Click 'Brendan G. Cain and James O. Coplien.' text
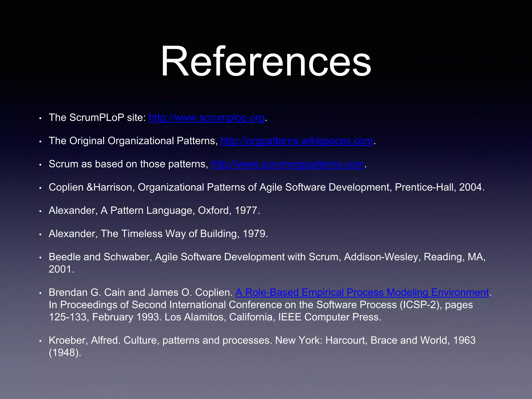This screenshot has width=532, height=399. [141, 292]
